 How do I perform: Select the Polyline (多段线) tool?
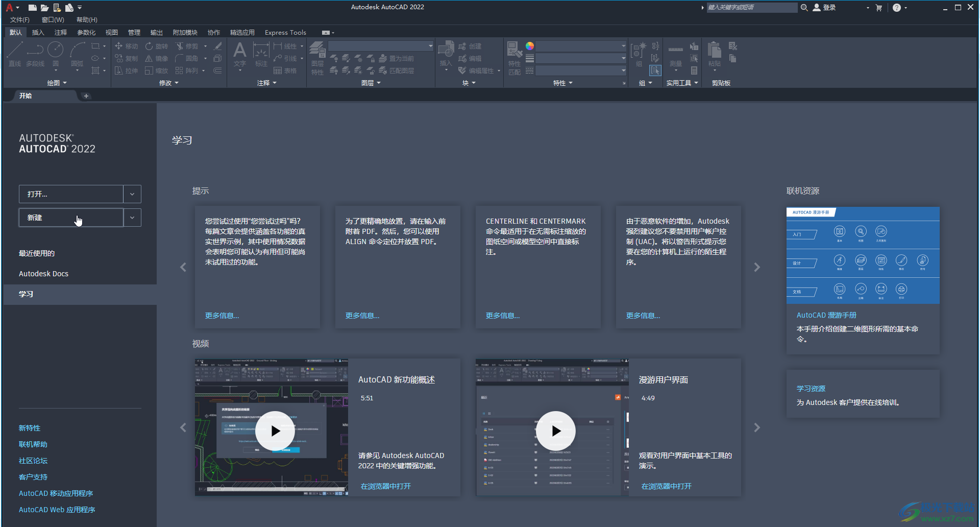(x=35, y=54)
